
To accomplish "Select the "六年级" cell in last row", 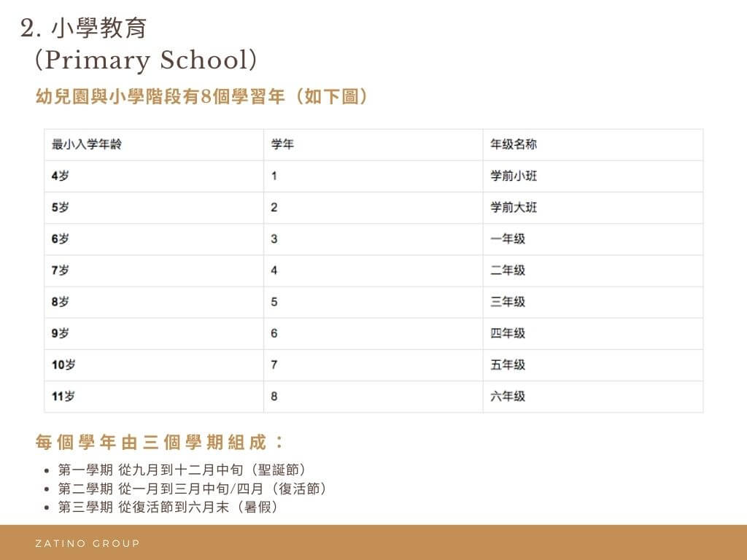I will [508, 396].
